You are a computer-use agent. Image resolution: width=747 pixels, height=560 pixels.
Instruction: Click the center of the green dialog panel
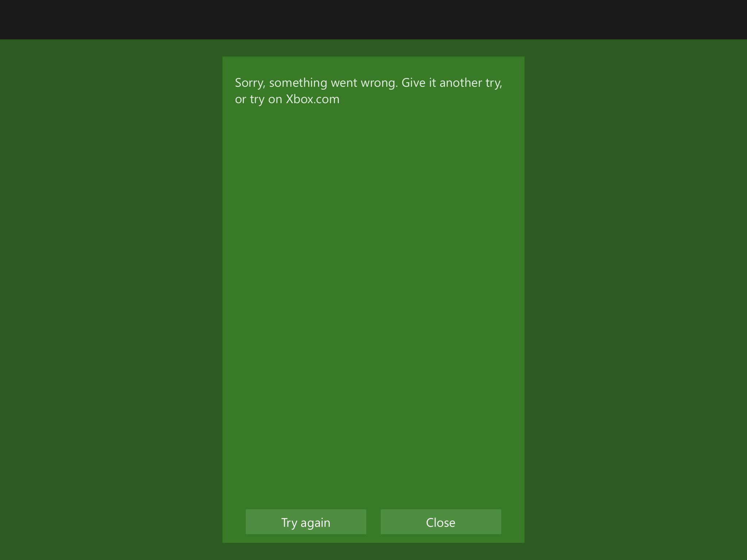[x=373, y=300]
